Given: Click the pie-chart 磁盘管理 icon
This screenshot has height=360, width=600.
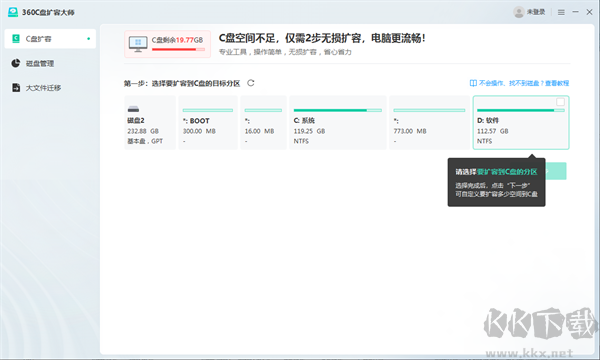Looking at the screenshot, I should coord(16,63).
